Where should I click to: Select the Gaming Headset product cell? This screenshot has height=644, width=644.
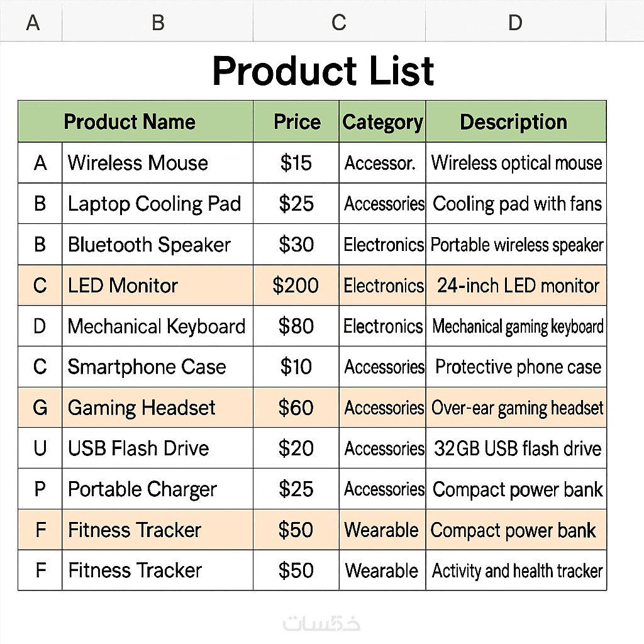pos(142,408)
